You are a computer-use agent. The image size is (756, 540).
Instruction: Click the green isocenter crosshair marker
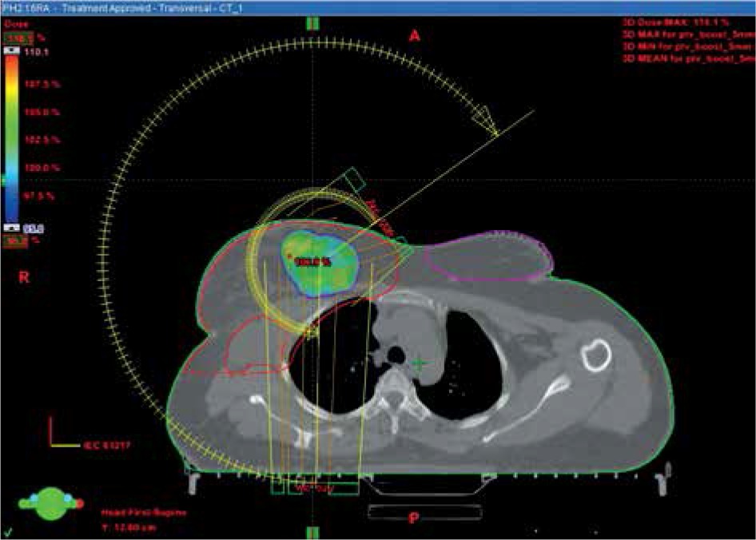(419, 363)
